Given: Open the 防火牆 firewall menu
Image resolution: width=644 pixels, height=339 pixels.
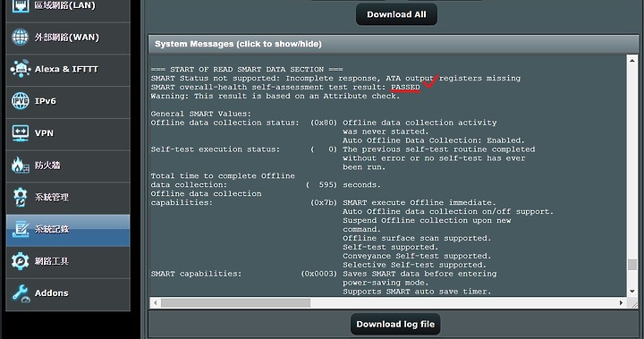Looking at the screenshot, I should [68, 166].
